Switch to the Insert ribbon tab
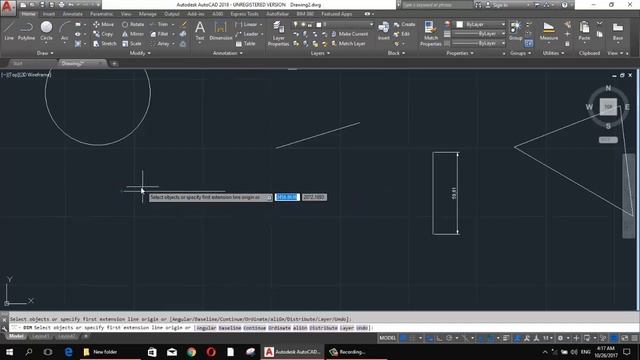This screenshot has width=640, height=360. (x=49, y=14)
